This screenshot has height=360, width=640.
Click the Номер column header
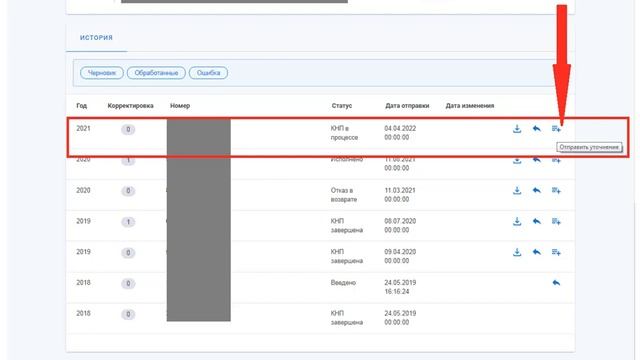coord(180,106)
